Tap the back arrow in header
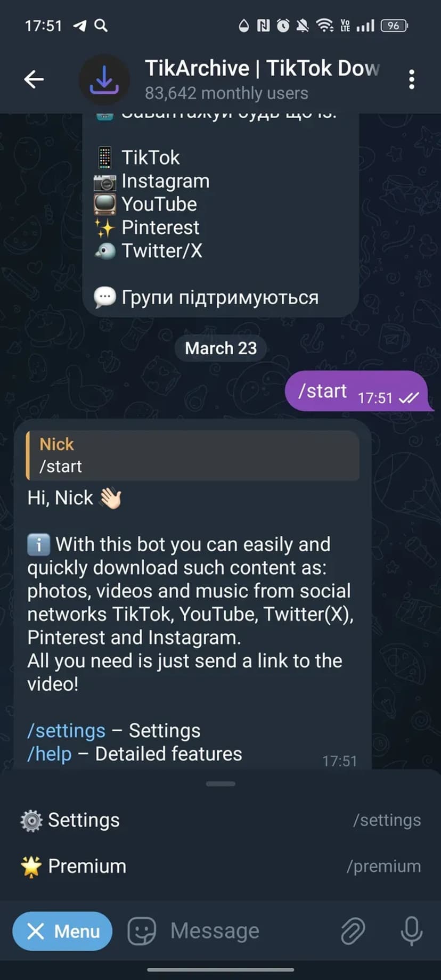The height and width of the screenshot is (980, 441). pyautogui.click(x=34, y=79)
